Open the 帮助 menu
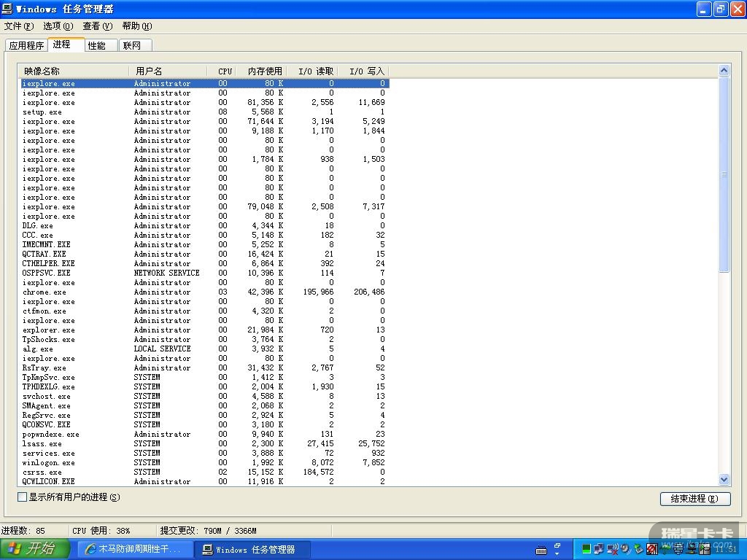747x560 pixels. click(137, 26)
